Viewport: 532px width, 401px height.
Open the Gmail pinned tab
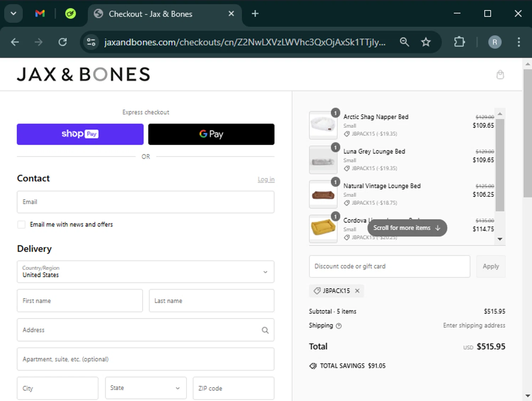pyautogui.click(x=40, y=13)
